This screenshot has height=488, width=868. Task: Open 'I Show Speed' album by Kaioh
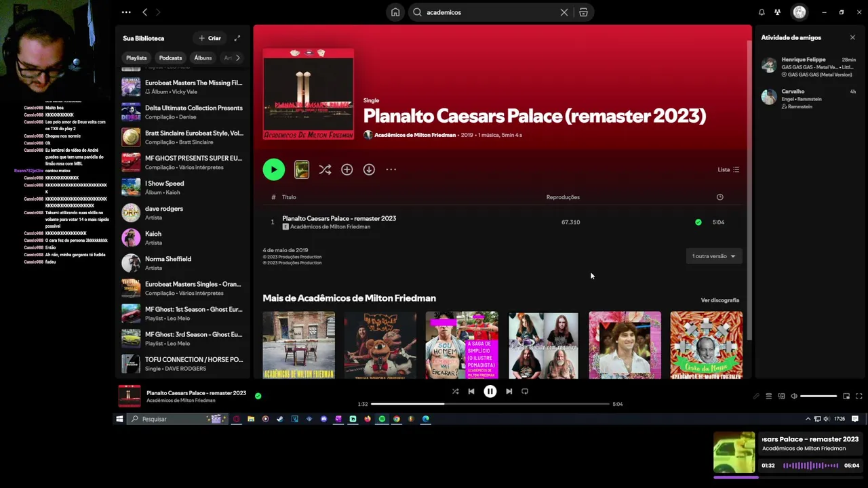coord(183,187)
